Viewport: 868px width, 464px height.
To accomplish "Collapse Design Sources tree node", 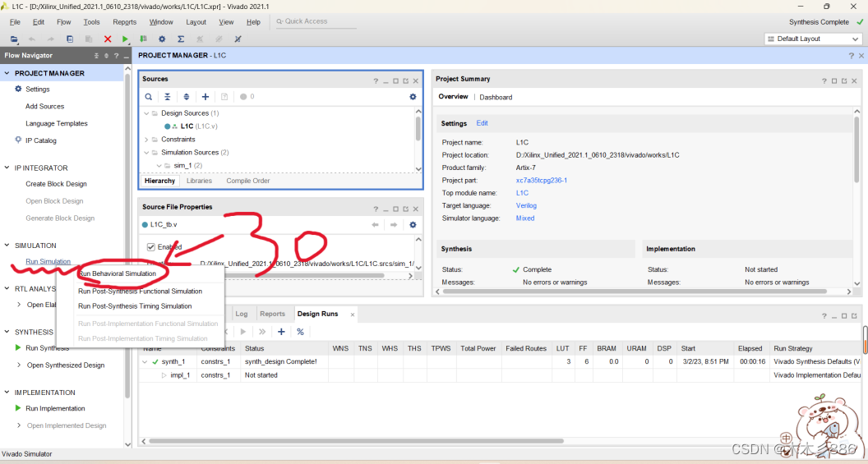I will tap(146, 113).
